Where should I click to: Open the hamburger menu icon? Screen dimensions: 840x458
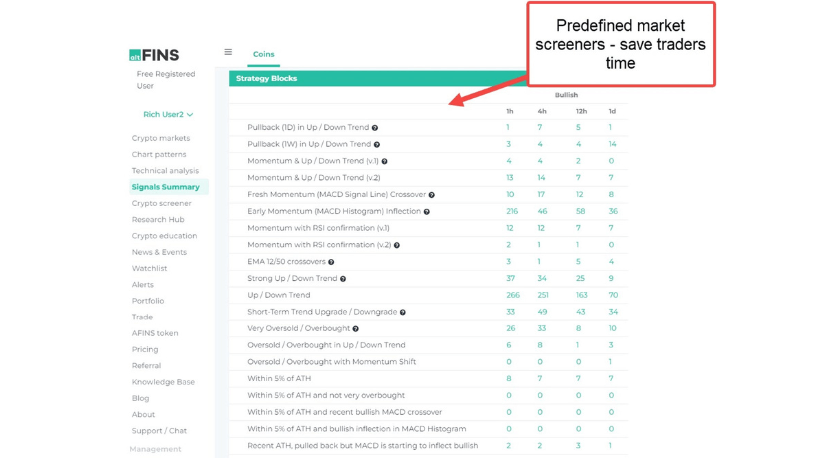coord(228,53)
